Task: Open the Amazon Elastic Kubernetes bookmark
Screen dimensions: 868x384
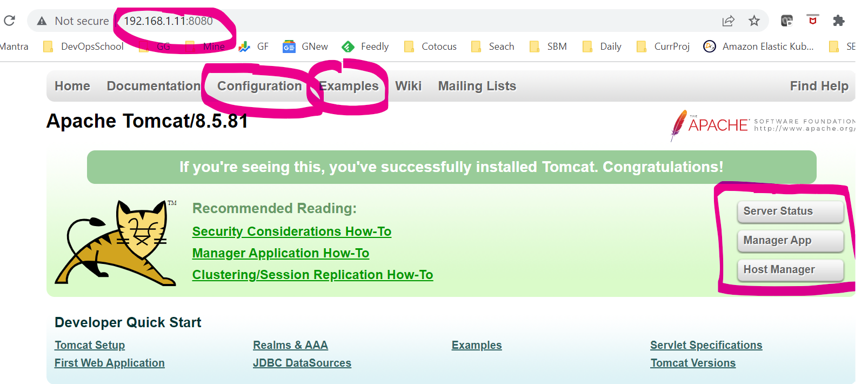Action: click(x=758, y=47)
